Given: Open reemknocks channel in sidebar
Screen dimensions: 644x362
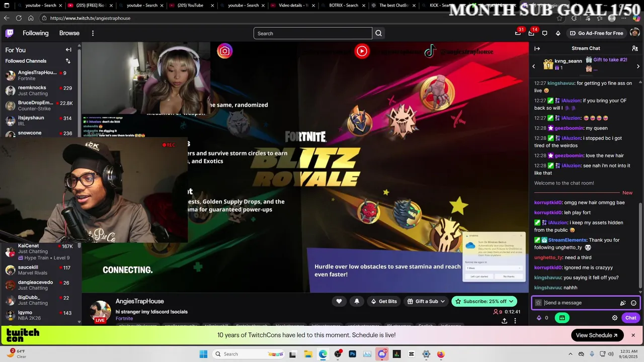Looking at the screenshot, I should (39, 90).
